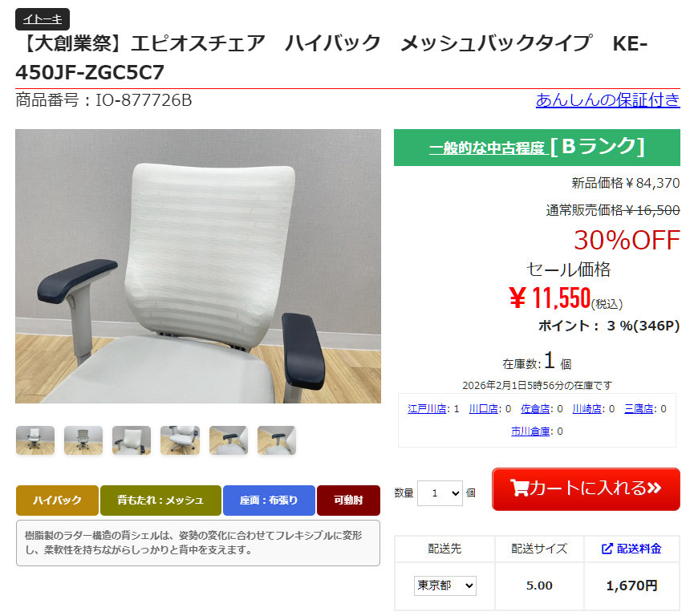Click the external link icon beside 配送料金
690x616 pixels.
click(607, 549)
